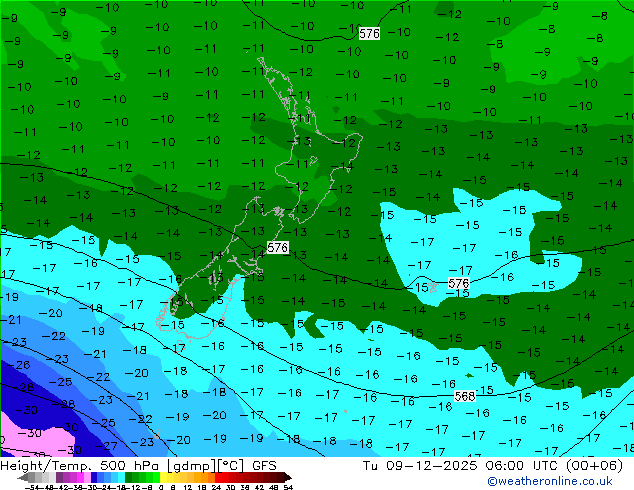Click the -27 temperature value
Screen dimensions: 634x490
105,446
